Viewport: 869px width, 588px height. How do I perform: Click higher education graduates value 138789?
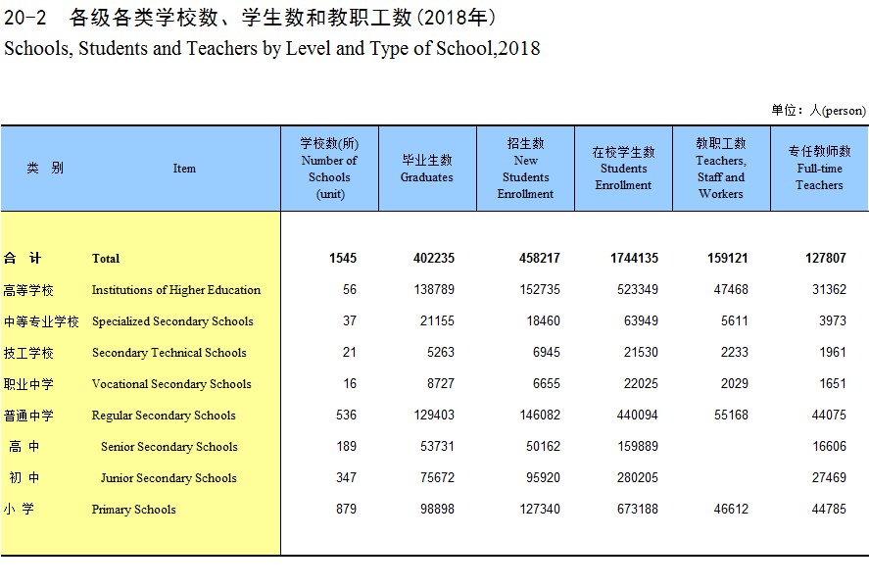434,290
